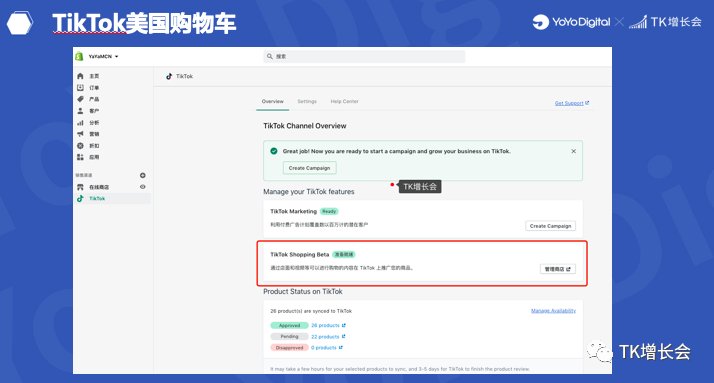Click the Ready badge next to TikTok Marketing
The height and width of the screenshot is (383, 714).
pyautogui.click(x=329, y=211)
